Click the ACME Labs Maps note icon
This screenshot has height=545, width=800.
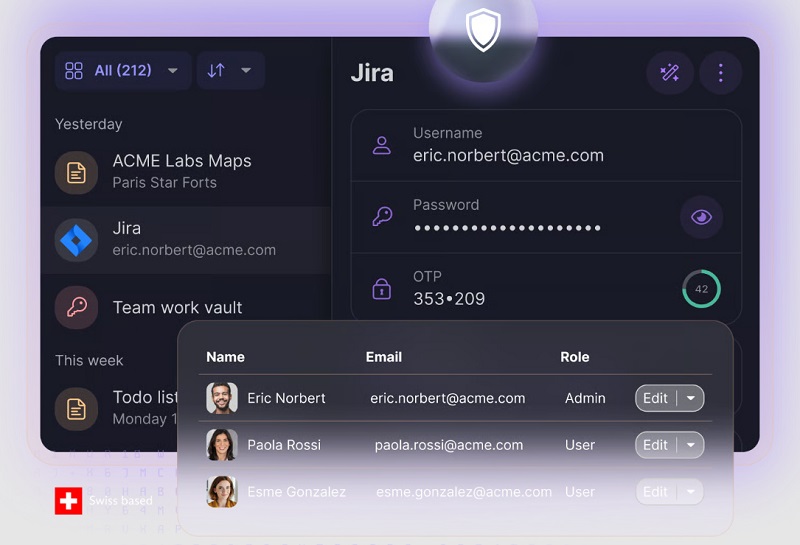77,172
